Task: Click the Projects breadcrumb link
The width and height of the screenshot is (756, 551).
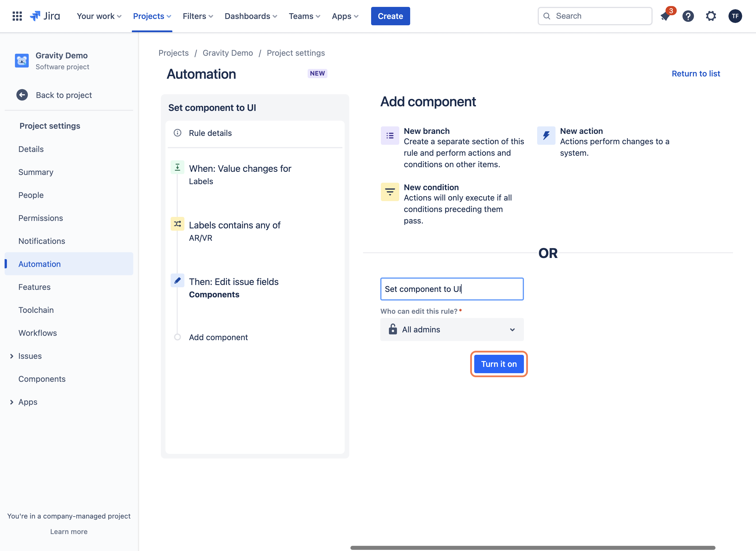Action: (173, 53)
